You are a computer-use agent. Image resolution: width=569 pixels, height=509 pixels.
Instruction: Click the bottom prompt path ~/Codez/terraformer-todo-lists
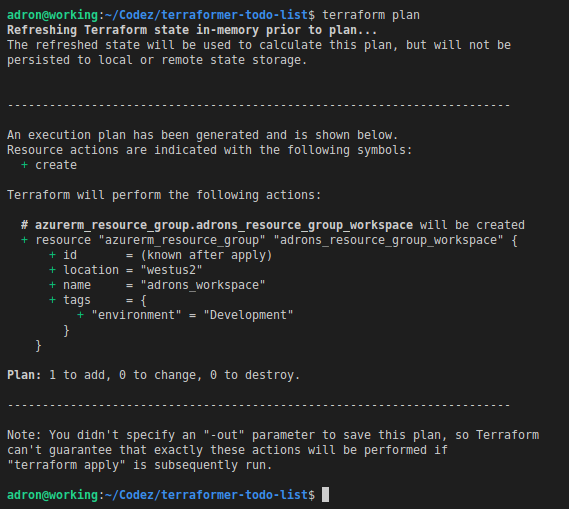(206, 495)
